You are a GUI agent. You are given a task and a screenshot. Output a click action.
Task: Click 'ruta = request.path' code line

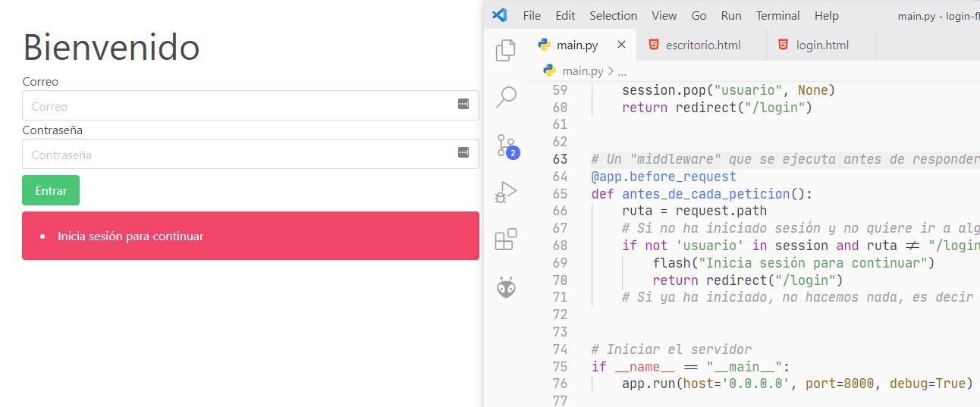tap(694, 211)
